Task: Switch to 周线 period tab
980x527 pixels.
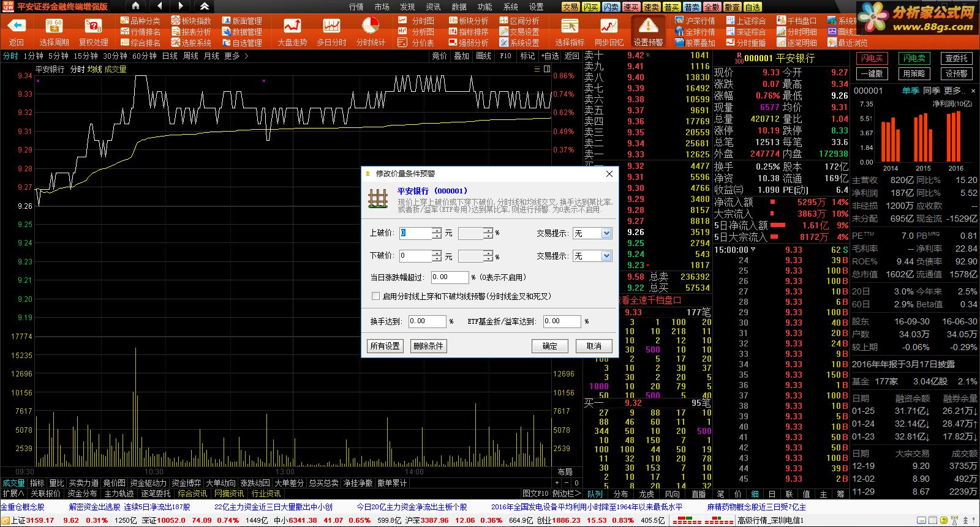Action: pos(190,56)
